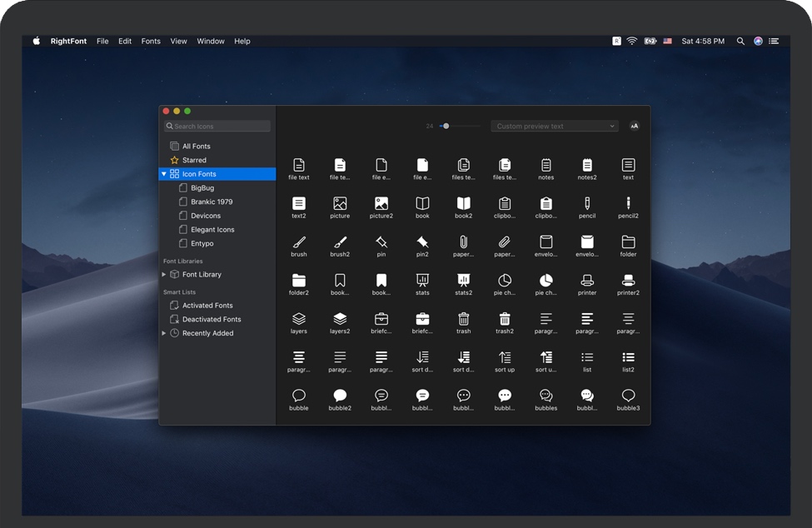The height and width of the screenshot is (528, 812).
Task: Click the picture icon glyph
Action: tap(340, 203)
